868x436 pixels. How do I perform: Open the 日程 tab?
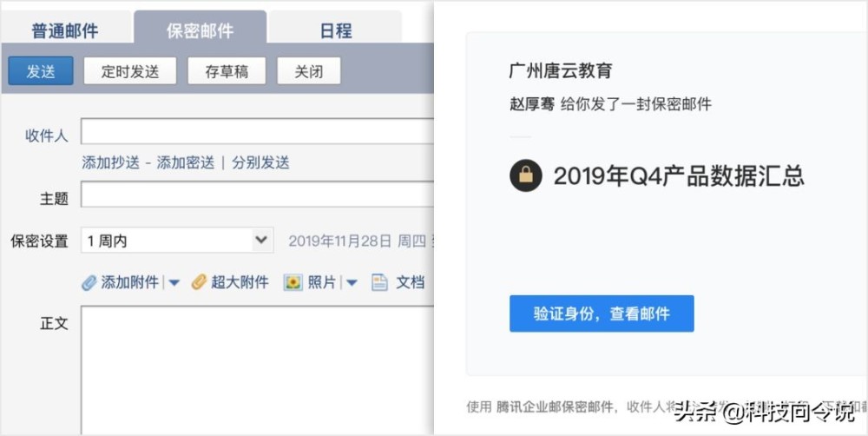(335, 30)
